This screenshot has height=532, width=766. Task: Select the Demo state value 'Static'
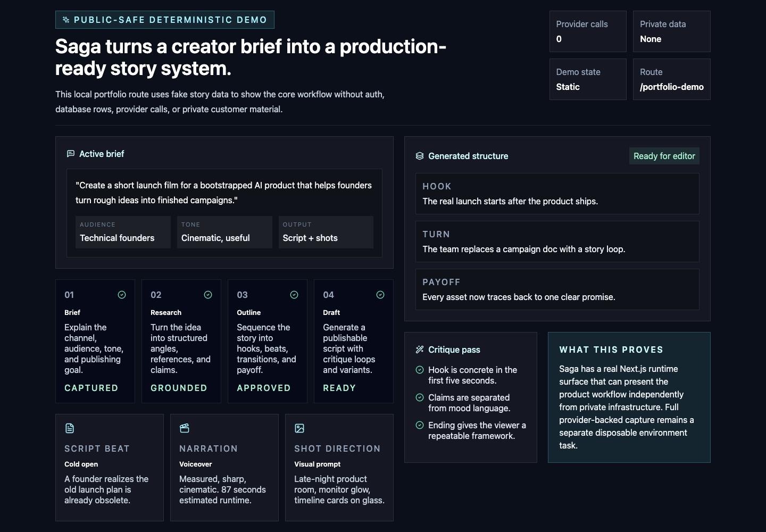coord(568,87)
